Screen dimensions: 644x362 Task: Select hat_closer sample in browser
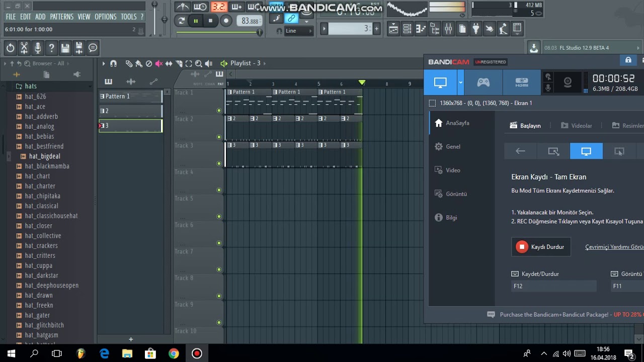click(39, 226)
